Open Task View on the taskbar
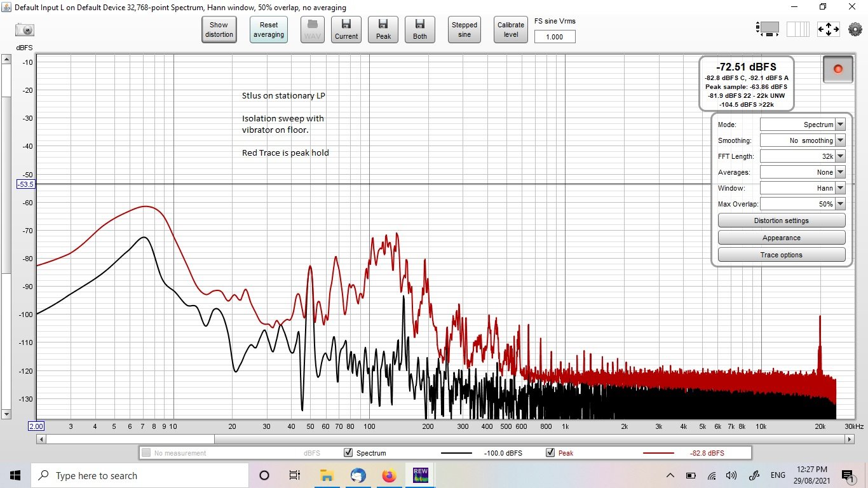This screenshot has width=868, height=488. tap(295, 475)
